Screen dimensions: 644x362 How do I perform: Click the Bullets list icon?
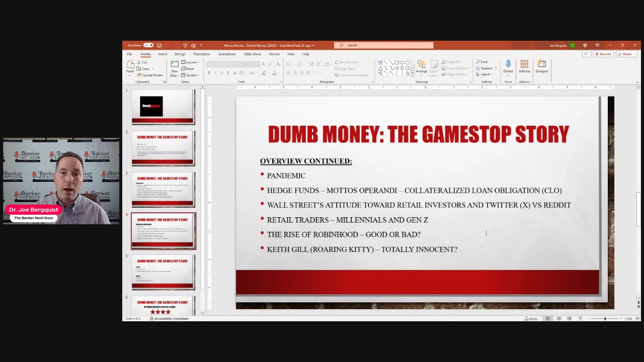[x=289, y=64]
